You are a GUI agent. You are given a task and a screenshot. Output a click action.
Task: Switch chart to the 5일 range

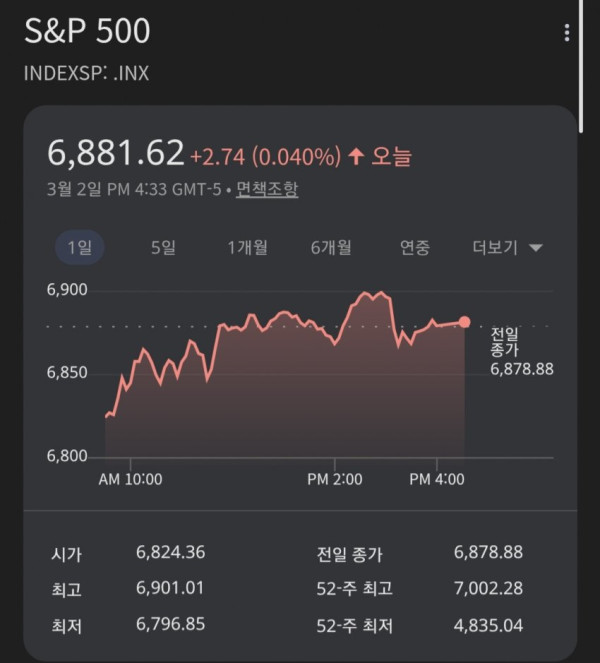(x=163, y=248)
